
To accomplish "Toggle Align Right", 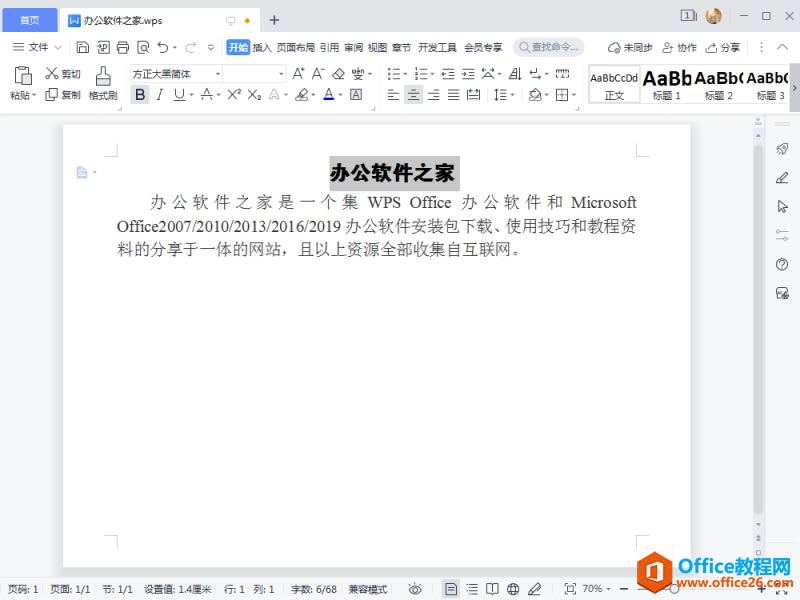I will [433, 94].
